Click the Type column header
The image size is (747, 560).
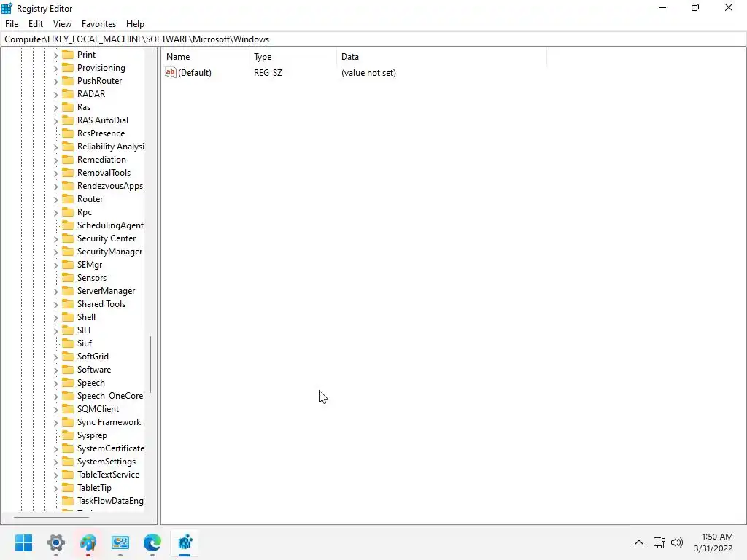pos(293,57)
